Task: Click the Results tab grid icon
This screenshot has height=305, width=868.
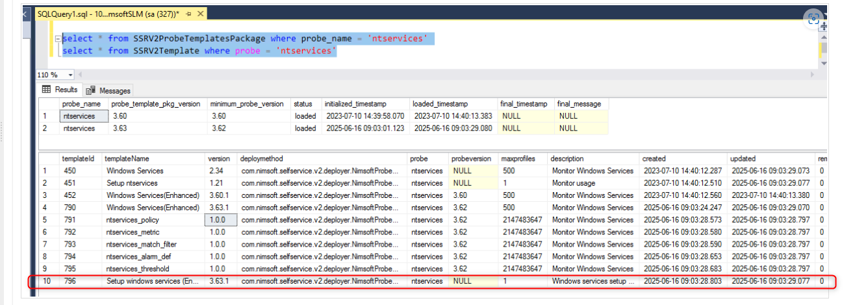Action: [46, 90]
